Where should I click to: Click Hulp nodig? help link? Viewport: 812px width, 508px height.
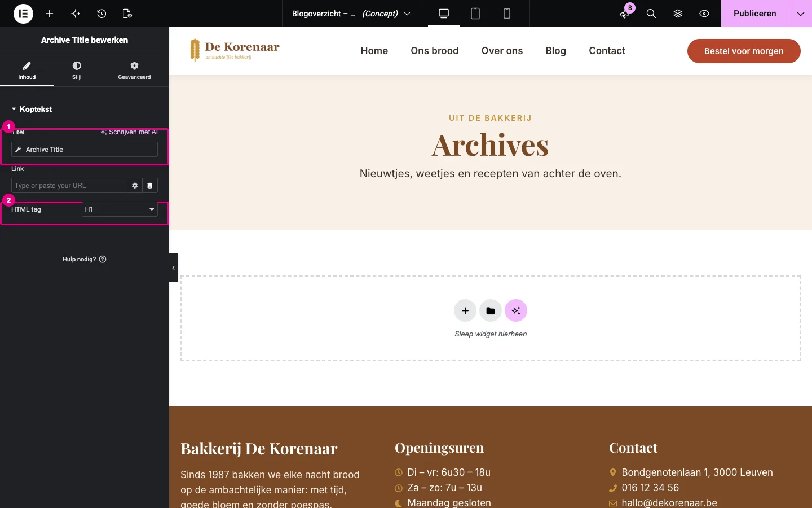tap(85, 259)
